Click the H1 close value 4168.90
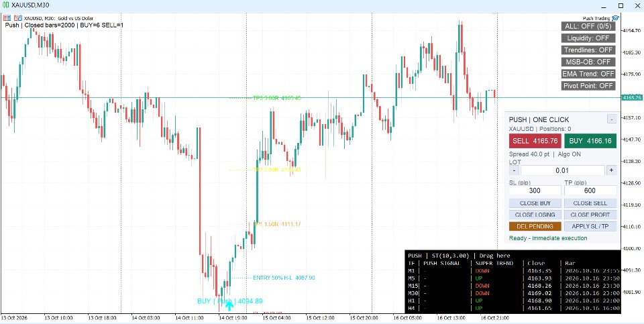The width and height of the screenshot is (644, 324). [540, 301]
